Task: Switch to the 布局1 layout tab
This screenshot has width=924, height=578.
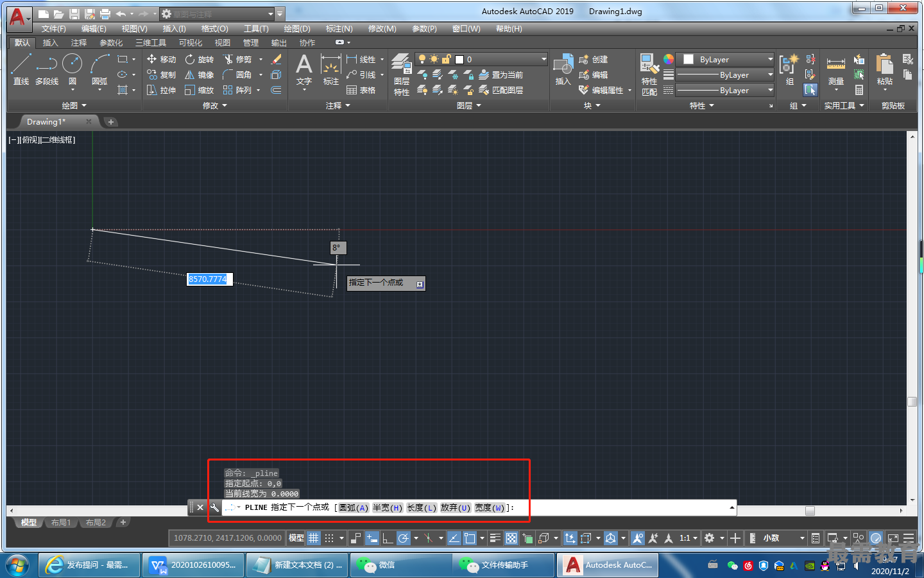Action: coord(61,523)
